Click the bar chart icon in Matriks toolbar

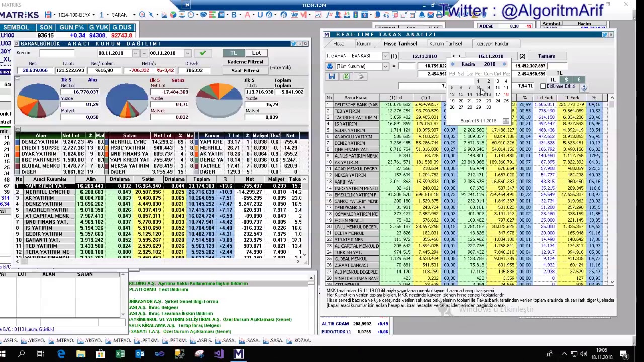pos(165,15)
